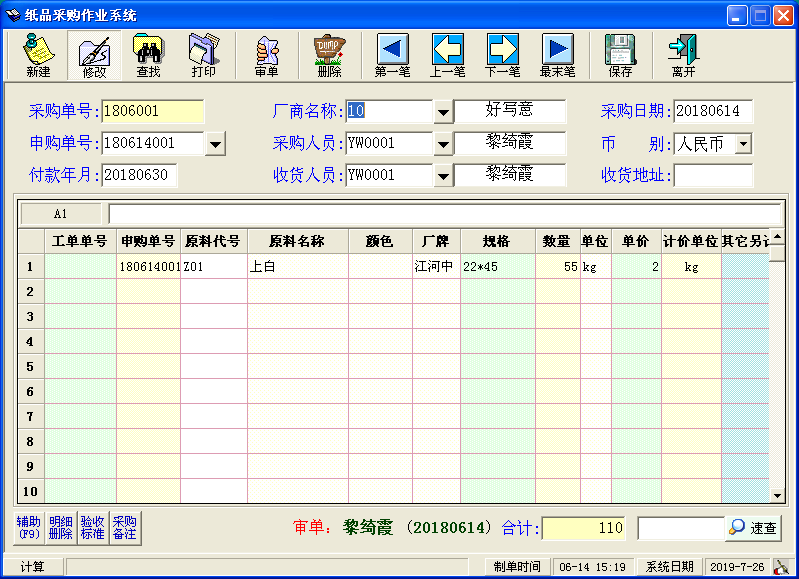Jump to last record with 最末笔
799x579 pixels.
click(557, 55)
